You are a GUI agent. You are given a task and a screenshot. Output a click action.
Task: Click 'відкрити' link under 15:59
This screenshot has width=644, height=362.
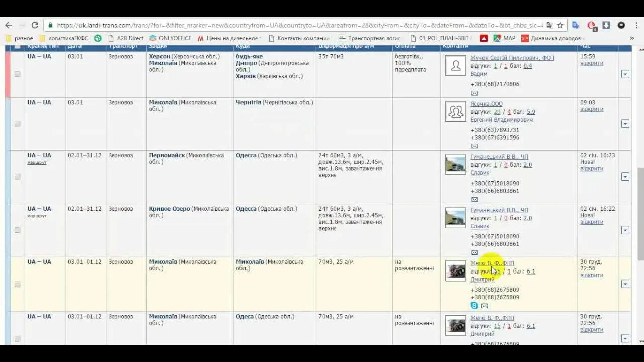pyautogui.click(x=591, y=63)
